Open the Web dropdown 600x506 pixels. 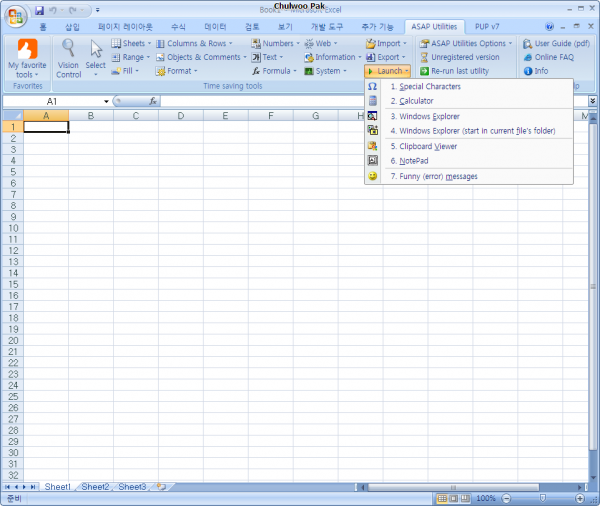tap(321, 43)
